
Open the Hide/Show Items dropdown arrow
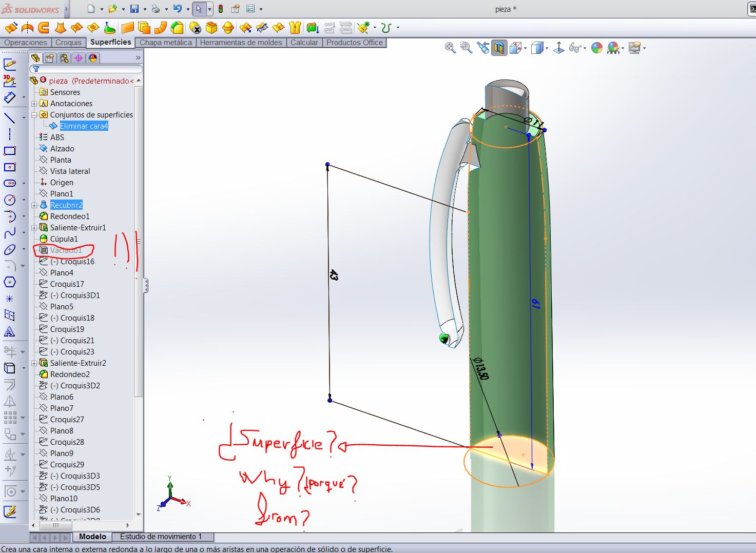(x=585, y=48)
